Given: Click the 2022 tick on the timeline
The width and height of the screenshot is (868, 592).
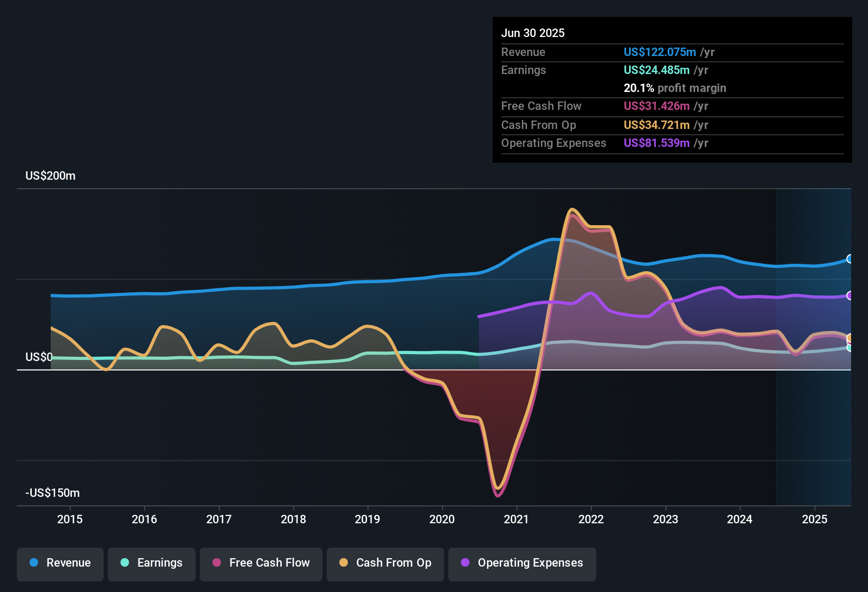Looking at the screenshot, I should tap(591, 520).
